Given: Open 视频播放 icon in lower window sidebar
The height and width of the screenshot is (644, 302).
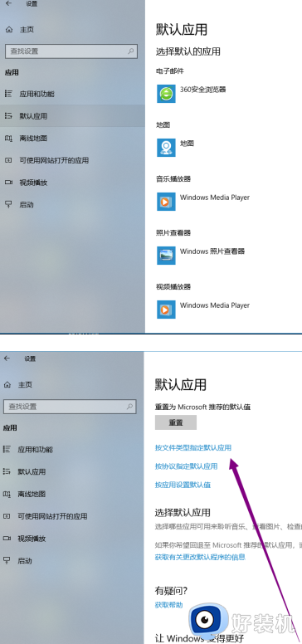Looking at the screenshot, I should 7,538.
